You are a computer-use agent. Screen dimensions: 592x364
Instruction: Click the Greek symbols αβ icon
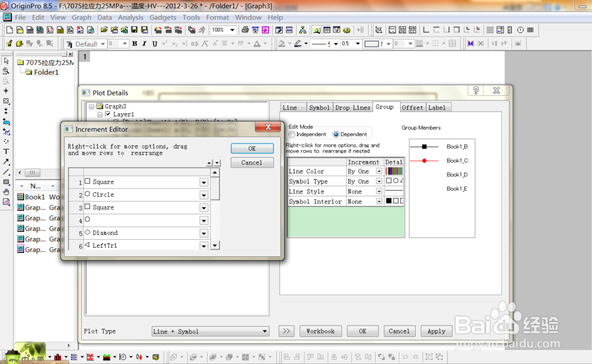point(194,44)
